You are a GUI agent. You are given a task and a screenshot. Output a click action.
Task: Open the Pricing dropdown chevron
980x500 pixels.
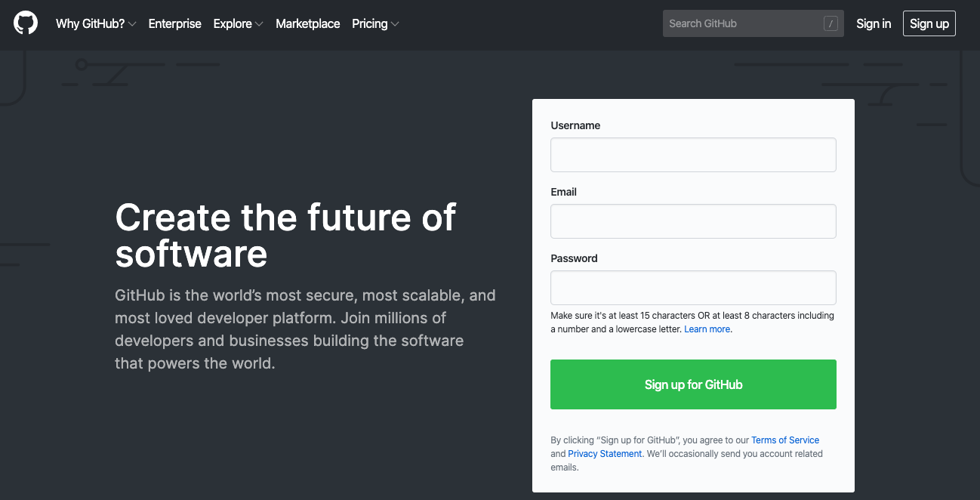(396, 23)
